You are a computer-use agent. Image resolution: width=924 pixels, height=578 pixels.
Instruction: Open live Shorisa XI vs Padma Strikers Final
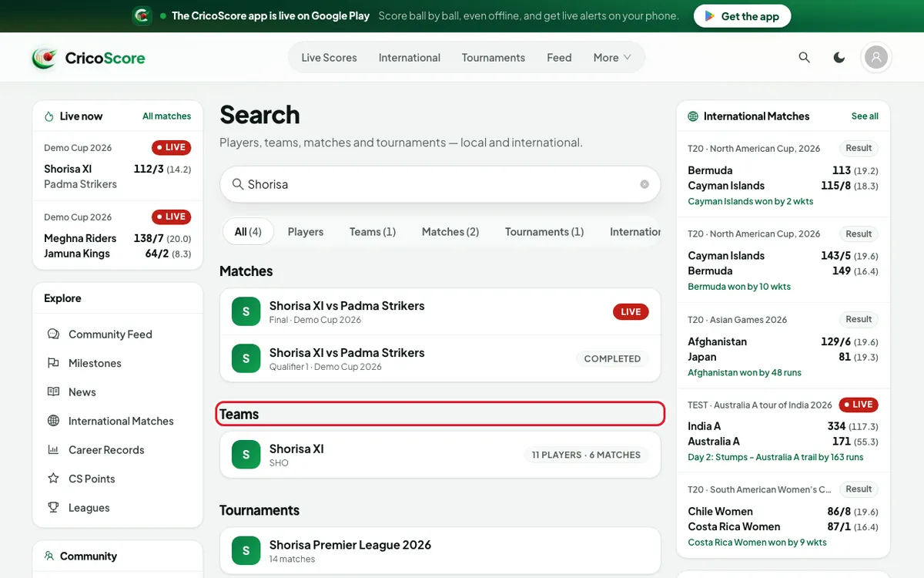[x=440, y=312]
